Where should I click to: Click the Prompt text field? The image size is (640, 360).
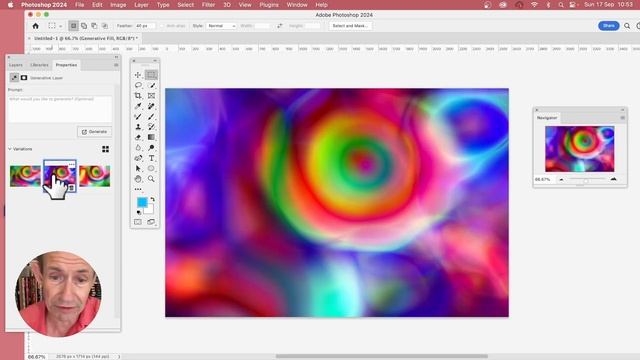click(60, 109)
